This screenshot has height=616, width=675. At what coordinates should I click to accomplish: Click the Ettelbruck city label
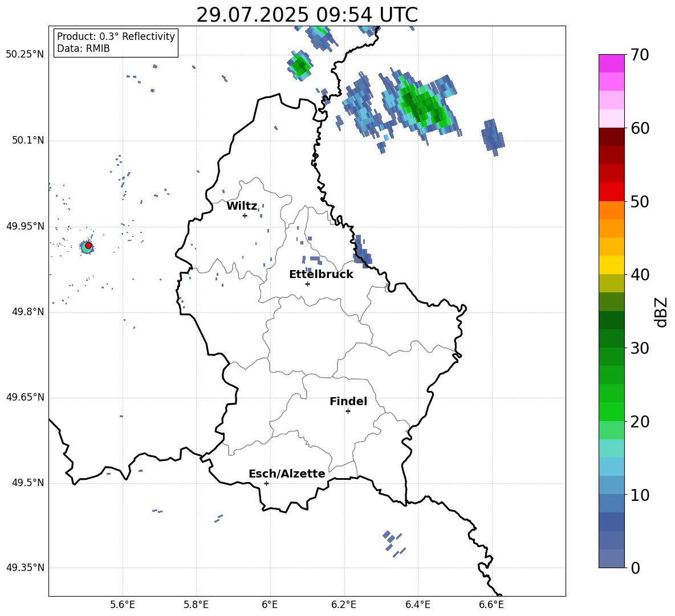tap(321, 275)
